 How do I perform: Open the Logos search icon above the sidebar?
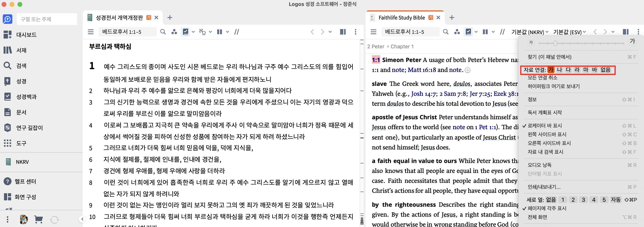point(8,19)
